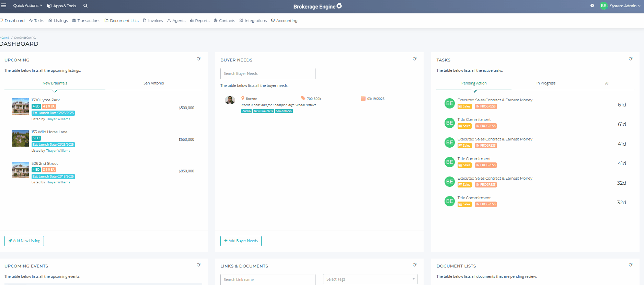Viewport: 644px width, 285px height.
Task: Refresh the Document Lists panel
Action: (631, 265)
